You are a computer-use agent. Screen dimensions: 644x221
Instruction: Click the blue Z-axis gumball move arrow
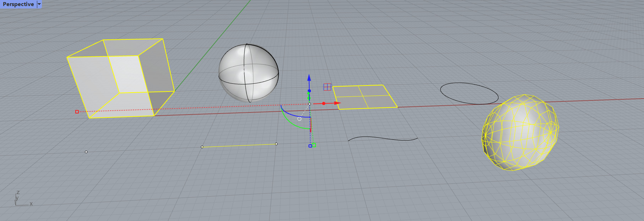tap(309, 78)
